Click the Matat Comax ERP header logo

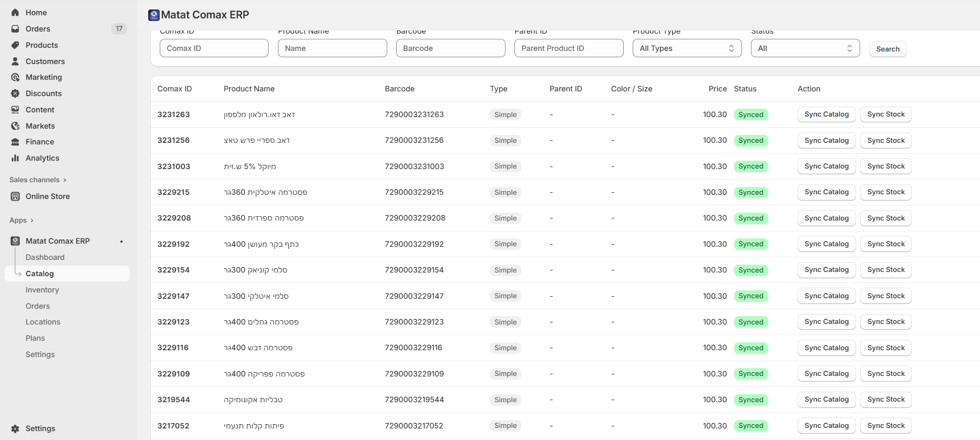point(153,15)
